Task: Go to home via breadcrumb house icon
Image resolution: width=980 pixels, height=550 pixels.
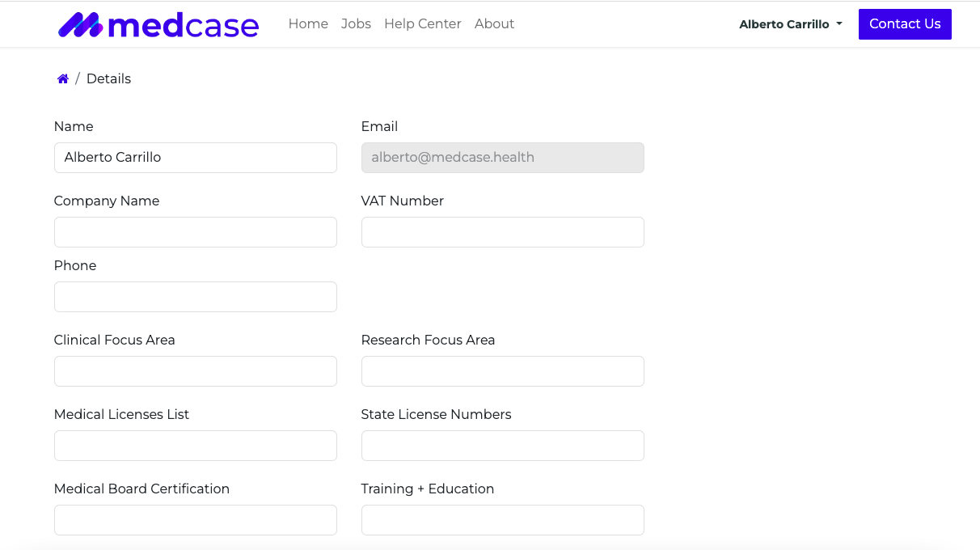Action: pos(63,78)
